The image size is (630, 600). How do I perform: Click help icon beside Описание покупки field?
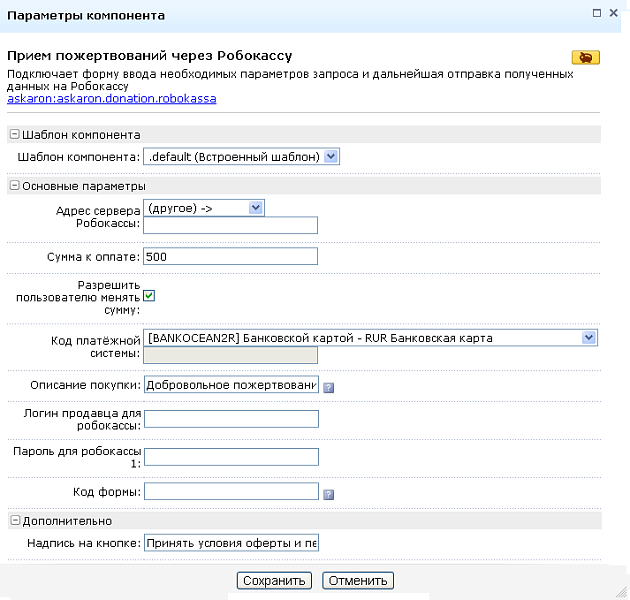tap(327, 387)
